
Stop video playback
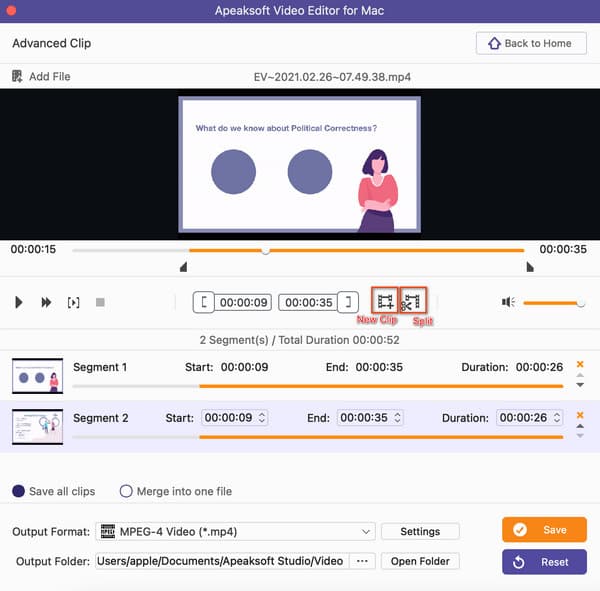point(100,302)
